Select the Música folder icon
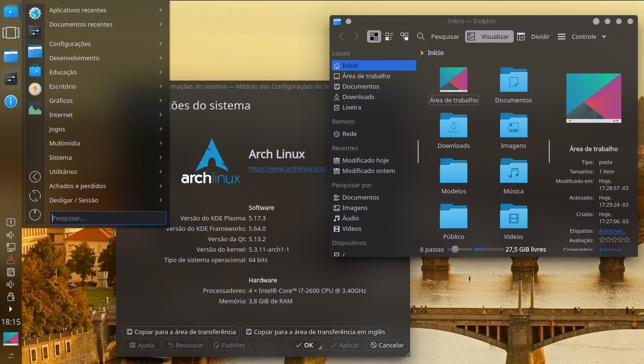This screenshot has height=364, width=644. point(514,170)
